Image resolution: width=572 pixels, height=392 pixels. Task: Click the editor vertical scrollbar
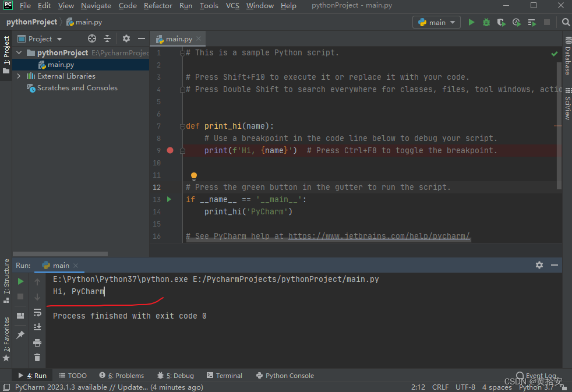(x=559, y=126)
